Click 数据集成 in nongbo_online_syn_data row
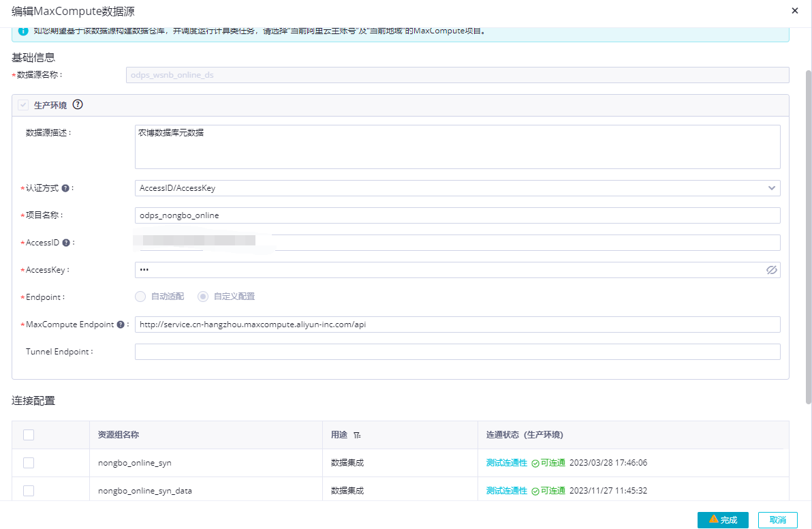Viewport: 812px width, 529px height. coord(347,491)
